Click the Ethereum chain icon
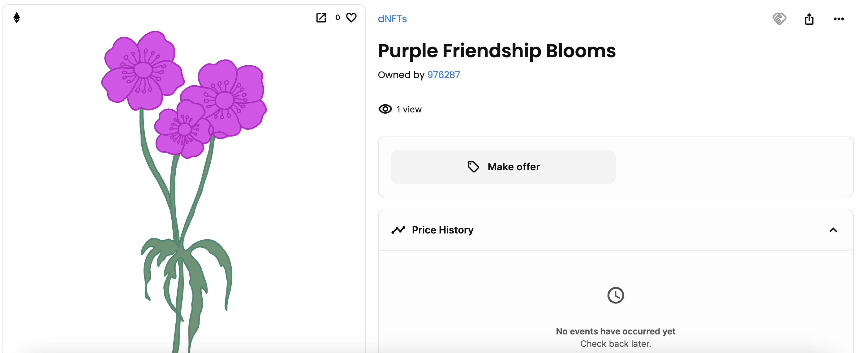This screenshot has height=353, width=868. click(16, 18)
